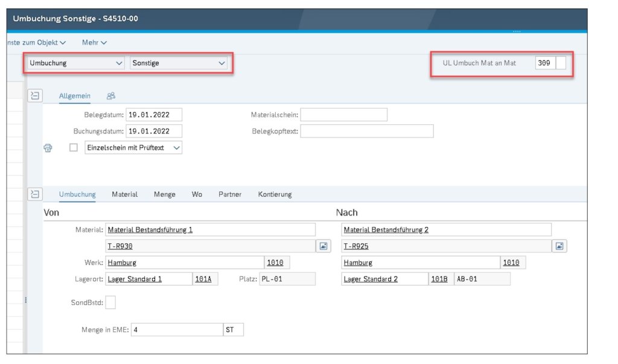Image resolution: width=618 pixels, height=364 pixels.
Task: Click the printer icon beside the checkbox
Action: pyautogui.click(x=48, y=148)
